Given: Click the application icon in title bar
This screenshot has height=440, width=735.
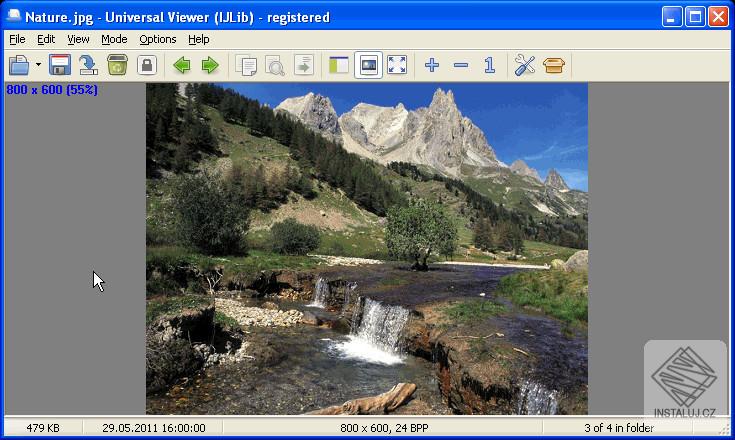Looking at the screenshot, I should 14,16.
